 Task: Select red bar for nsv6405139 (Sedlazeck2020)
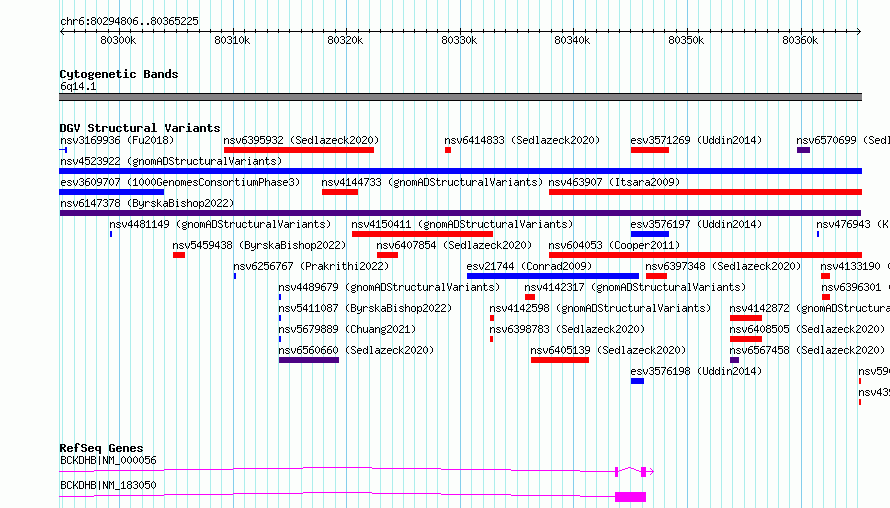(560, 360)
